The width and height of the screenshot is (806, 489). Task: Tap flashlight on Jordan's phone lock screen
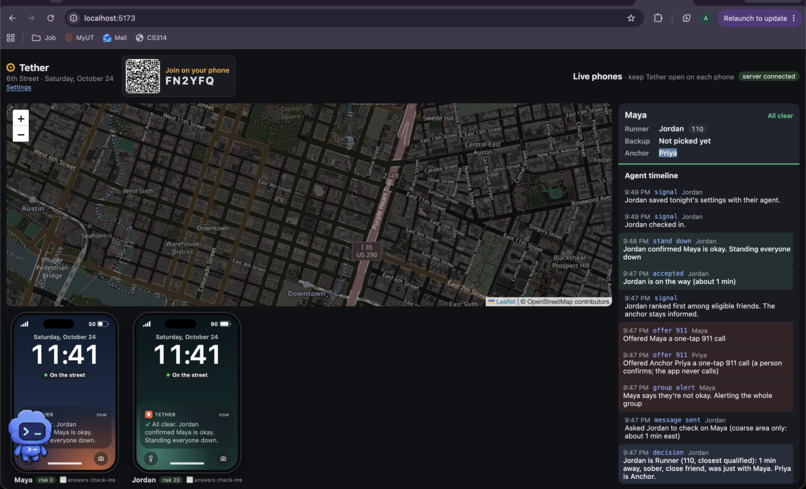point(151,458)
